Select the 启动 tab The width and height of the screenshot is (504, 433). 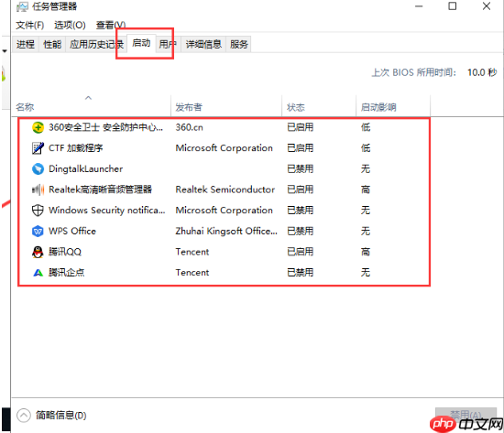click(x=141, y=43)
